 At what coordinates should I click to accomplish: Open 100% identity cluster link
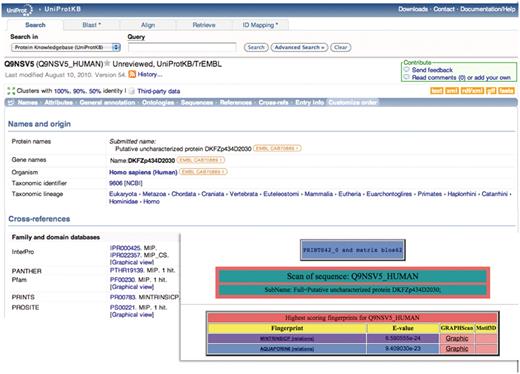tap(62, 91)
